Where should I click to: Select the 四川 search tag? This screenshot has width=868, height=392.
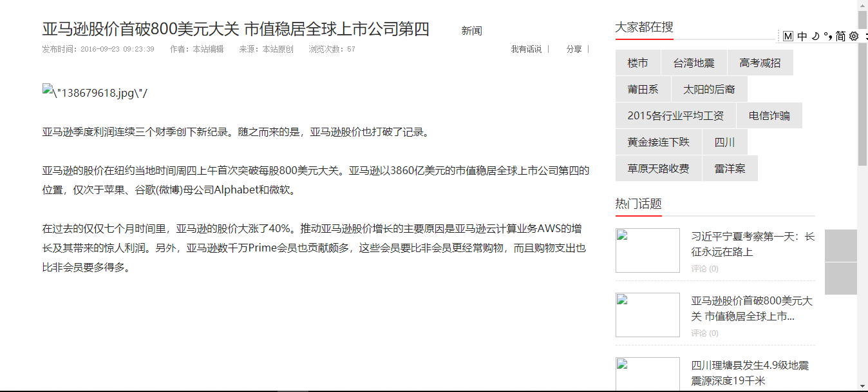(724, 142)
